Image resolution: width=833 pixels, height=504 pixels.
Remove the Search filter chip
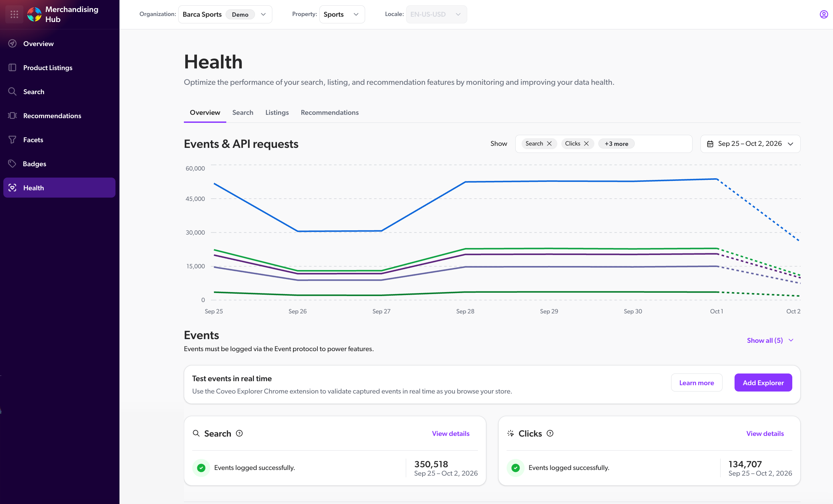pyautogui.click(x=549, y=144)
